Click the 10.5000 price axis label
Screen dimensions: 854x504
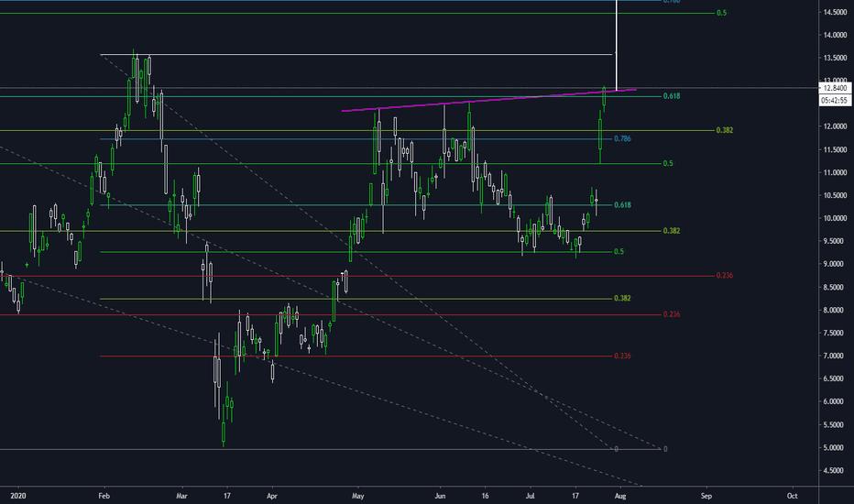pos(836,195)
